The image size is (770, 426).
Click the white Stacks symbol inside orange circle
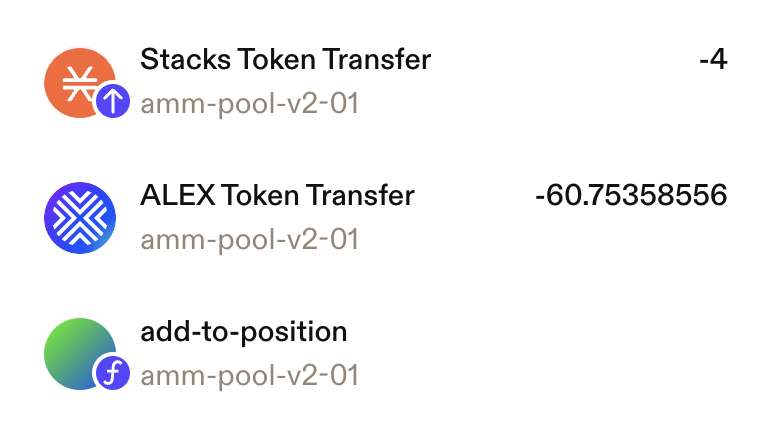78,84
